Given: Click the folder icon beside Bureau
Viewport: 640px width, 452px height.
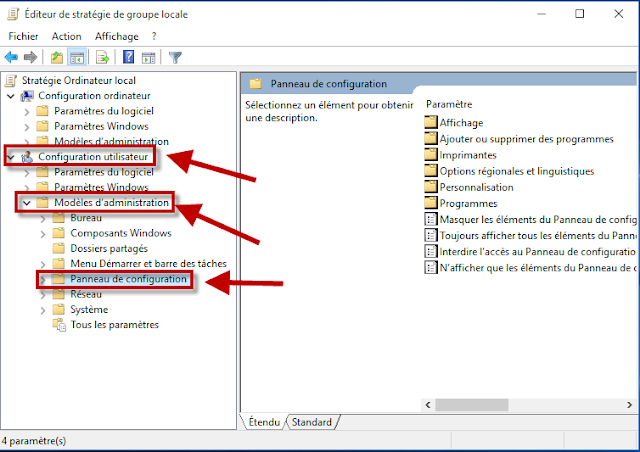Looking at the screenshot, I should (59, 218).
